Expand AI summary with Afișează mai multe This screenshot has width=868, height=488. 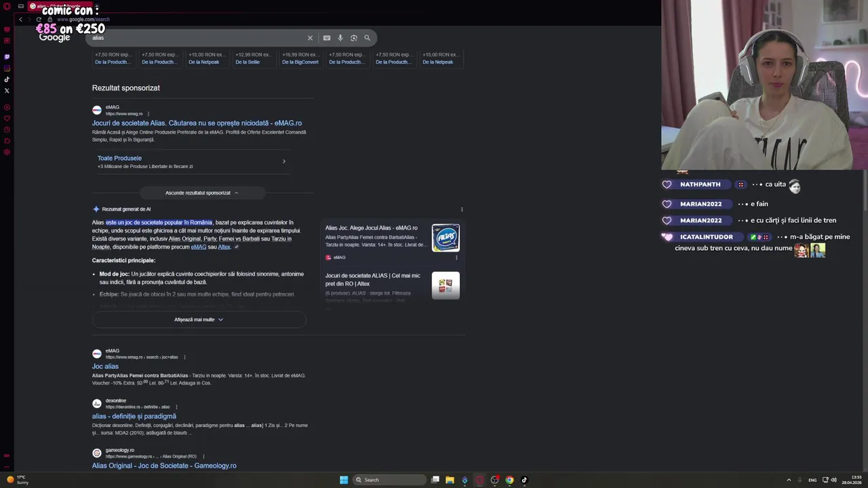(199, 319)
